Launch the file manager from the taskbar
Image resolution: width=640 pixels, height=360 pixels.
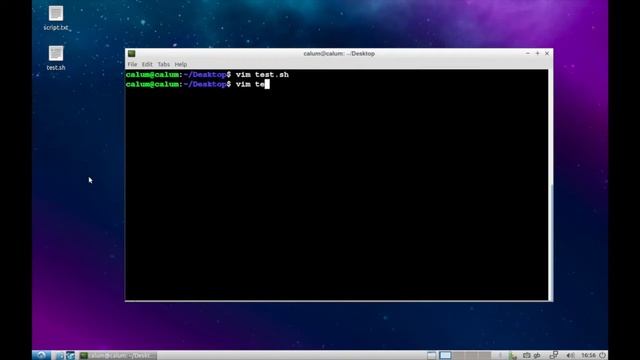click(60, 356)
